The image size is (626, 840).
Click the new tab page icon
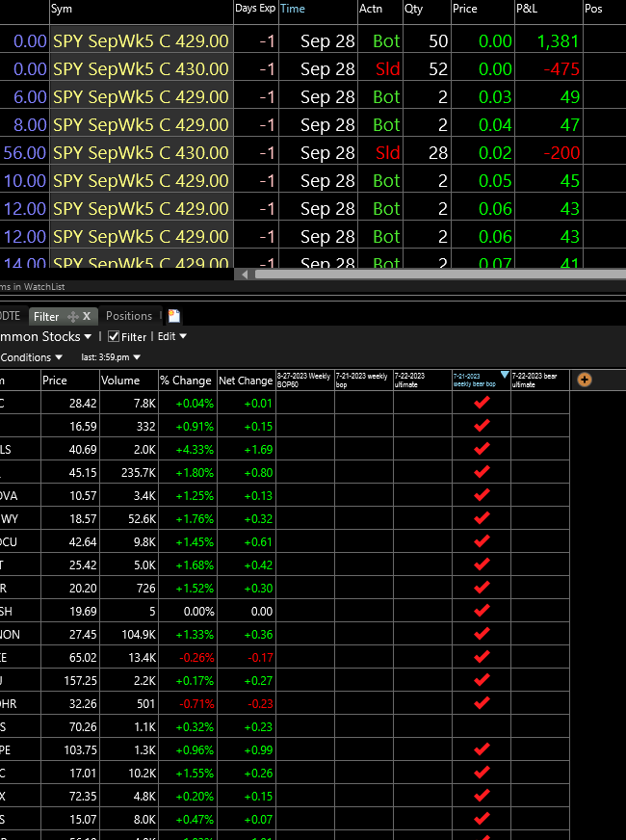[x=174, y=316]
